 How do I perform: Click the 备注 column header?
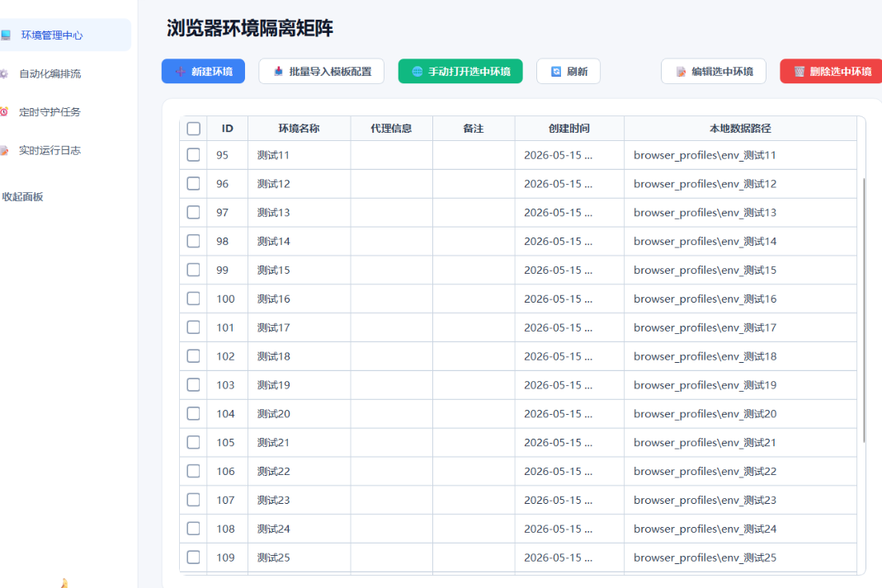(474, 129)
